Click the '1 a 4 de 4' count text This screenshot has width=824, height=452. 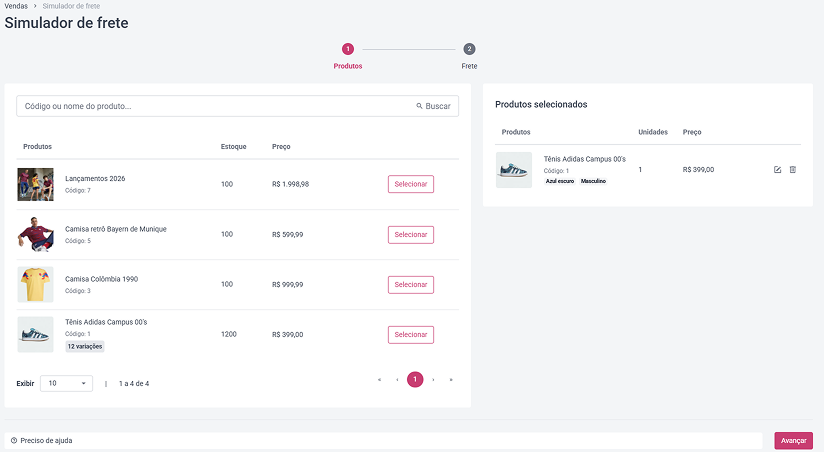click(x=134, y=384)
